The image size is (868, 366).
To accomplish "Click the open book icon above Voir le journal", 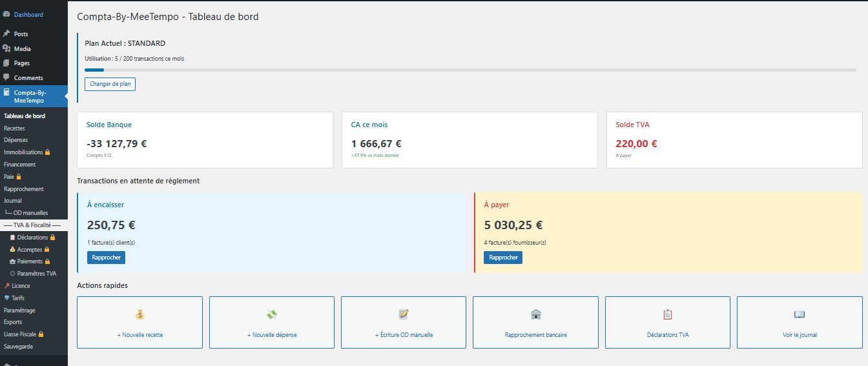I will pyautogui.click(x=800, y=314).
